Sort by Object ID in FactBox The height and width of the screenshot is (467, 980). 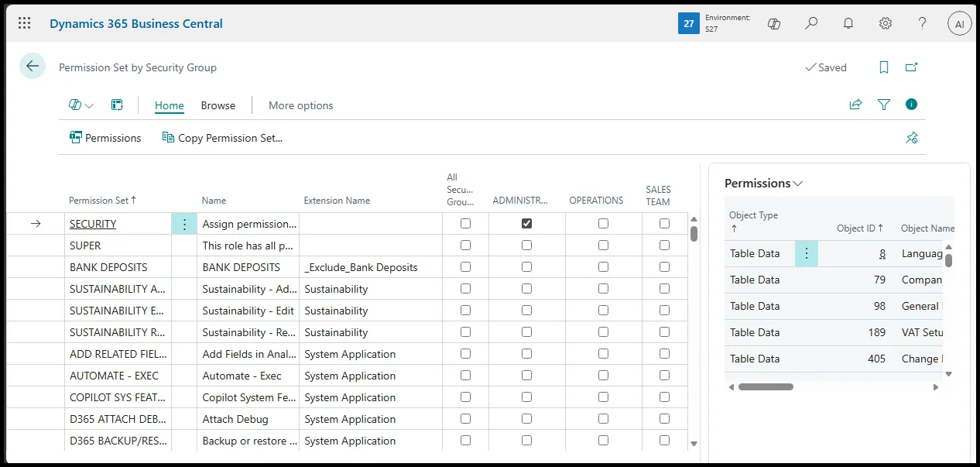(861, 228)
